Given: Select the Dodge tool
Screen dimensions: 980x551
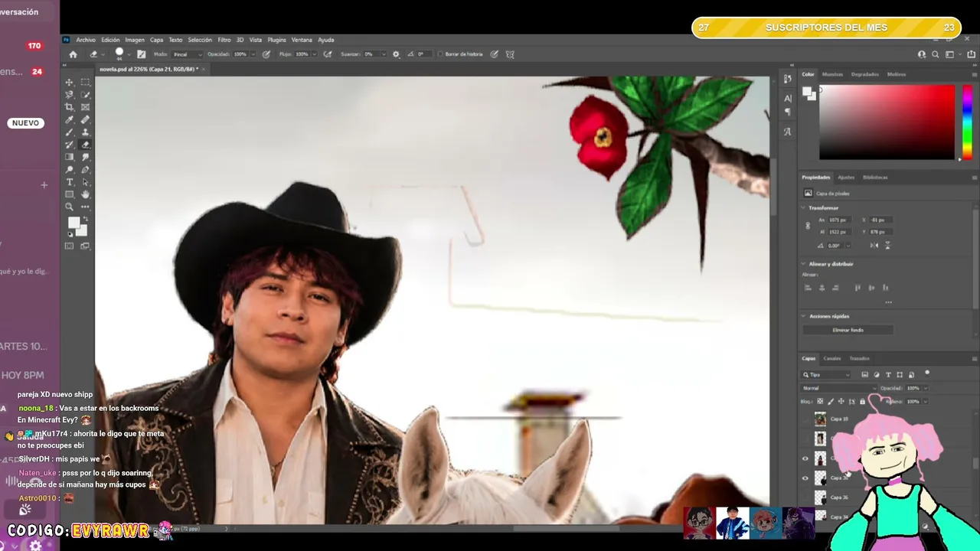Looking at the screenshot, I should pyautogui.click(x=70, y=169).
